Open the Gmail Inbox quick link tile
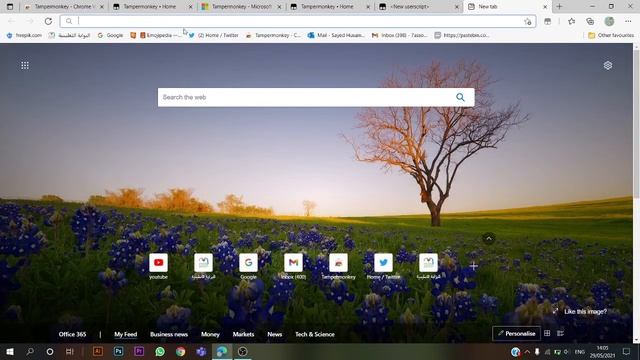Image resolution: width=640 pixels, height=360 pixels. pyautogui.click(x=293, y=262)
